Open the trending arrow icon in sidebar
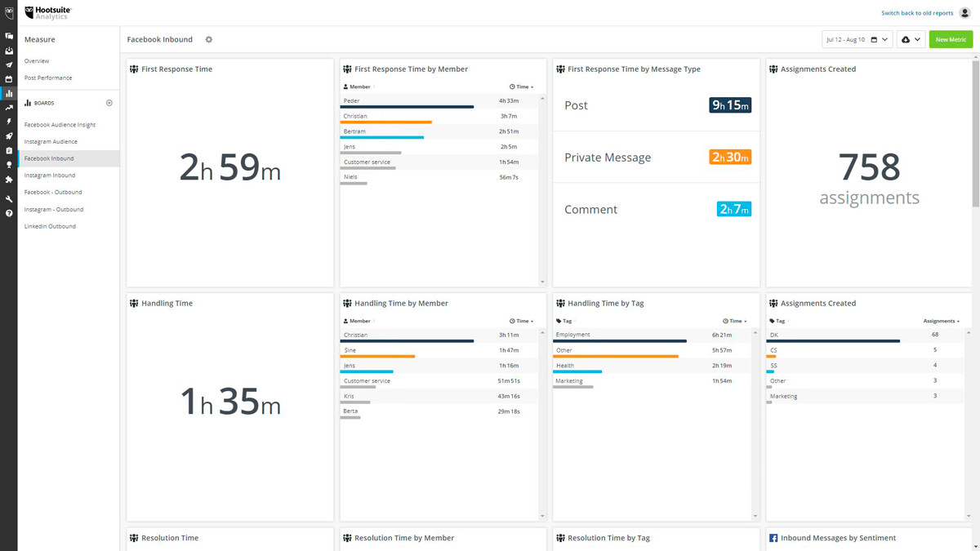Image resolution: width=980 pixels, height=551 pixels. click(x=9, y=108)
